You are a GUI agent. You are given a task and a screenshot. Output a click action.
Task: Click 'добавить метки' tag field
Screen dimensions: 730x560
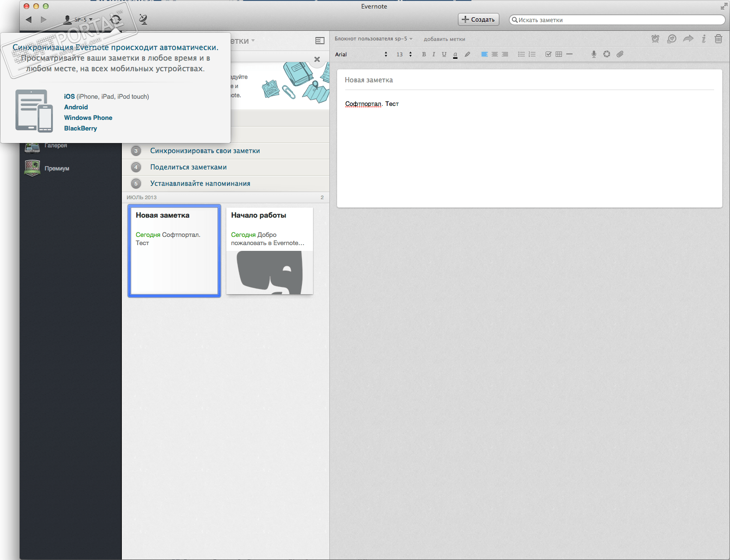pos(444,39)
